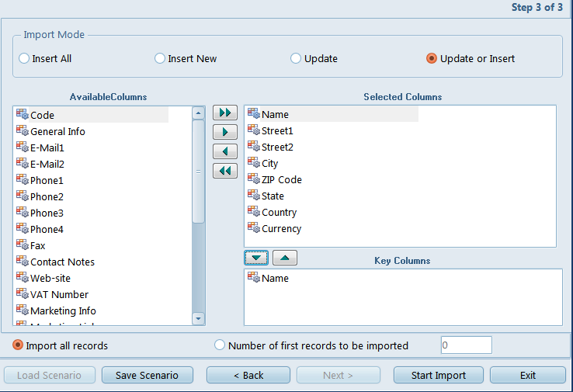
Task: Click the Start Import button
Action: (x=439, y=375)
